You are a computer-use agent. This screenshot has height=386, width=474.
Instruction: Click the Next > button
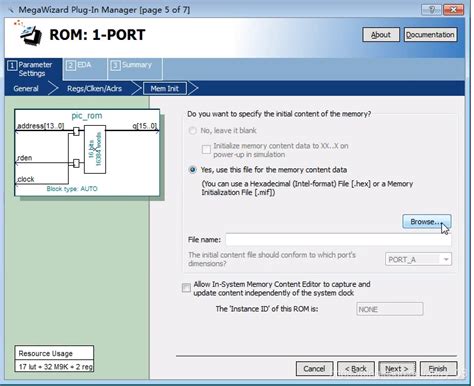tap(397, 369)
